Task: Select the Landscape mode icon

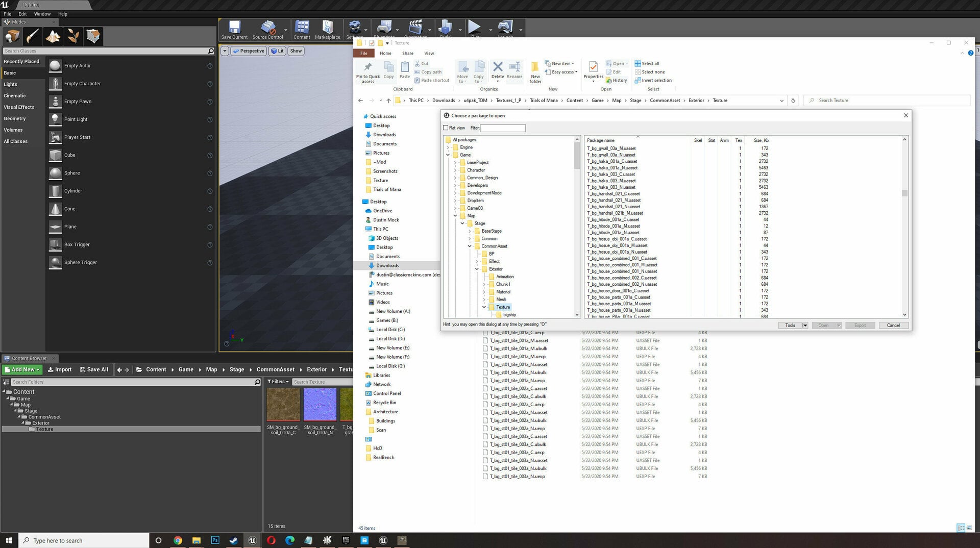Action: pyautogui.click(x=53, y=37)
